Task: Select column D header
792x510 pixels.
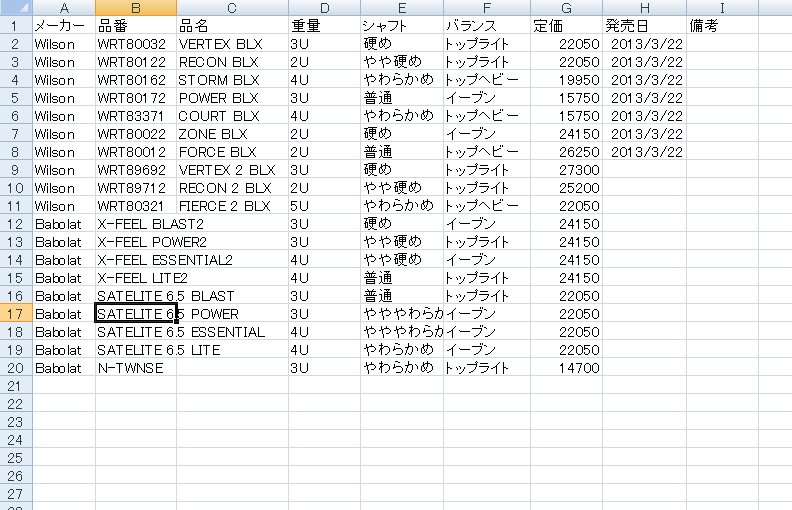Action: 324,8
